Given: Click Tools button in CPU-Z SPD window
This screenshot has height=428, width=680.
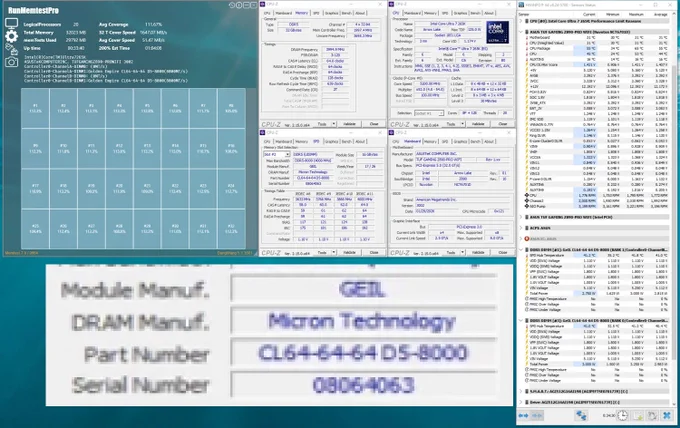Looking at the screenshot, I should click(x=322, y=252).
